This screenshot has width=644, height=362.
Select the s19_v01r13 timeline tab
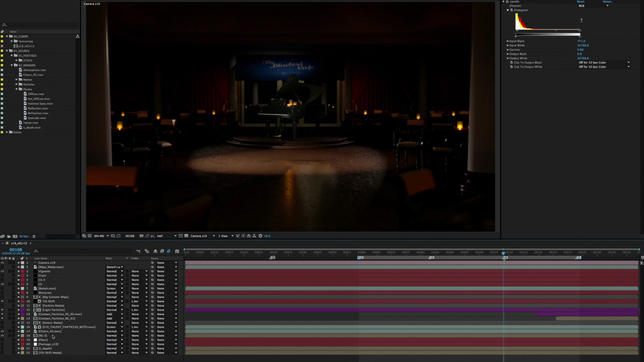coord(19,243)
